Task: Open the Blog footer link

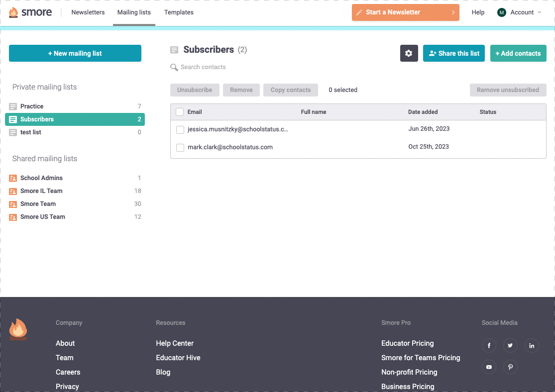Action: point(163,372)
